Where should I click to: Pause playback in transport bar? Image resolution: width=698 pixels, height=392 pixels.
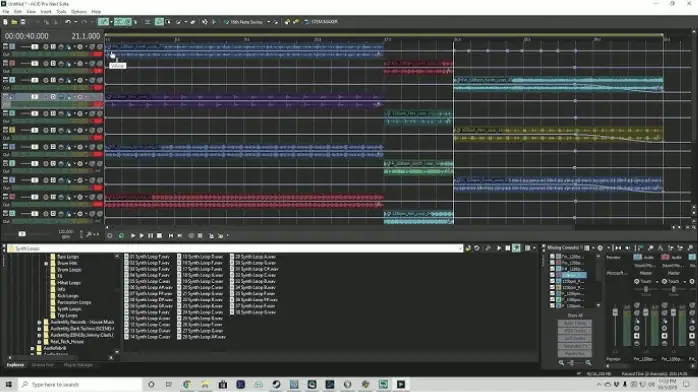coord(150,236)
